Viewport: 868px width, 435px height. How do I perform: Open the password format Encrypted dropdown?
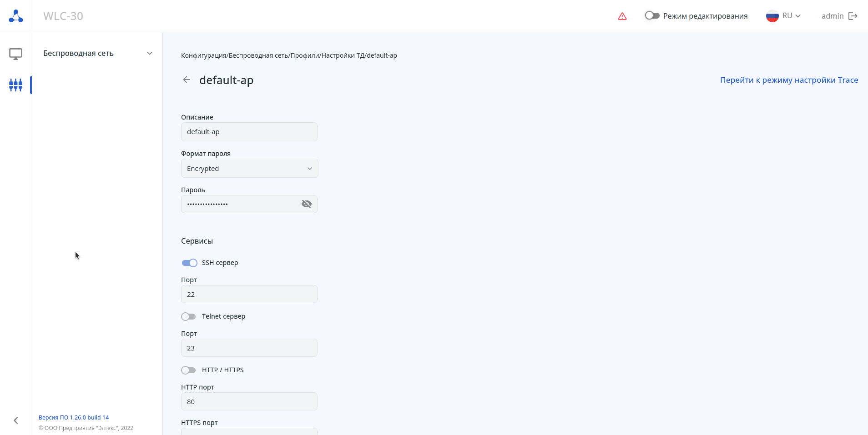click(249, 169)
